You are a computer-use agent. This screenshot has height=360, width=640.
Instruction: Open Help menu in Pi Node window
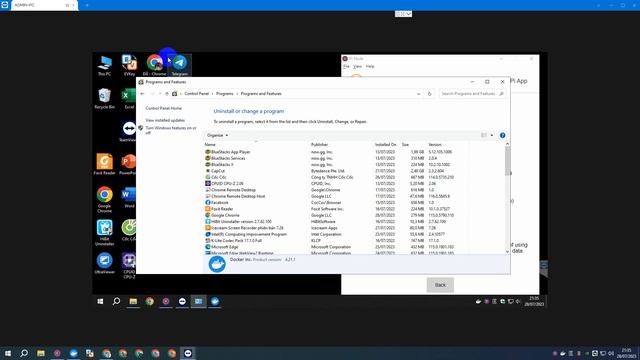tap(370, 66)
